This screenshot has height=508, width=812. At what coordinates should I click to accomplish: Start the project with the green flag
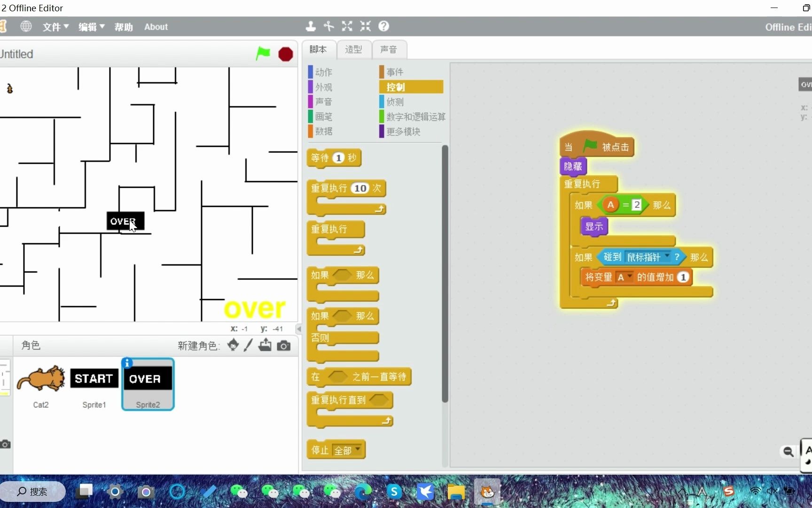(263, 54)
